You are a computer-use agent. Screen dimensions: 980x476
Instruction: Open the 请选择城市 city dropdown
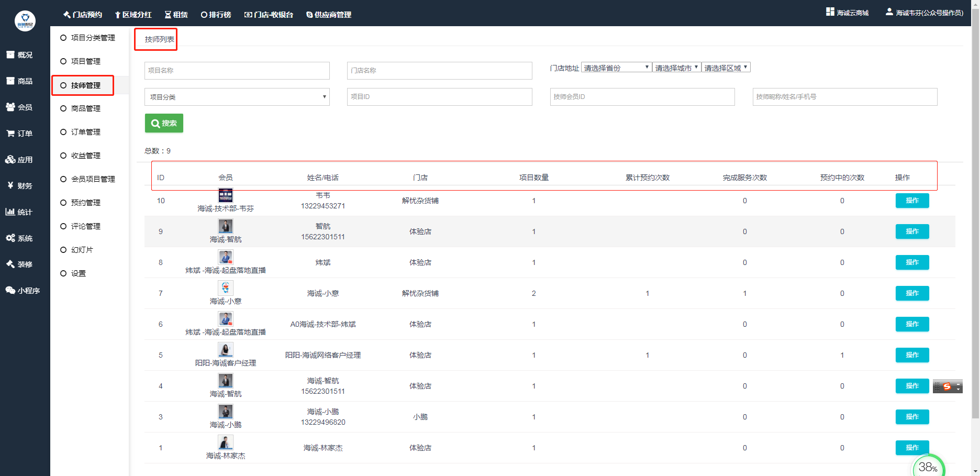click(x=676, y=68)
